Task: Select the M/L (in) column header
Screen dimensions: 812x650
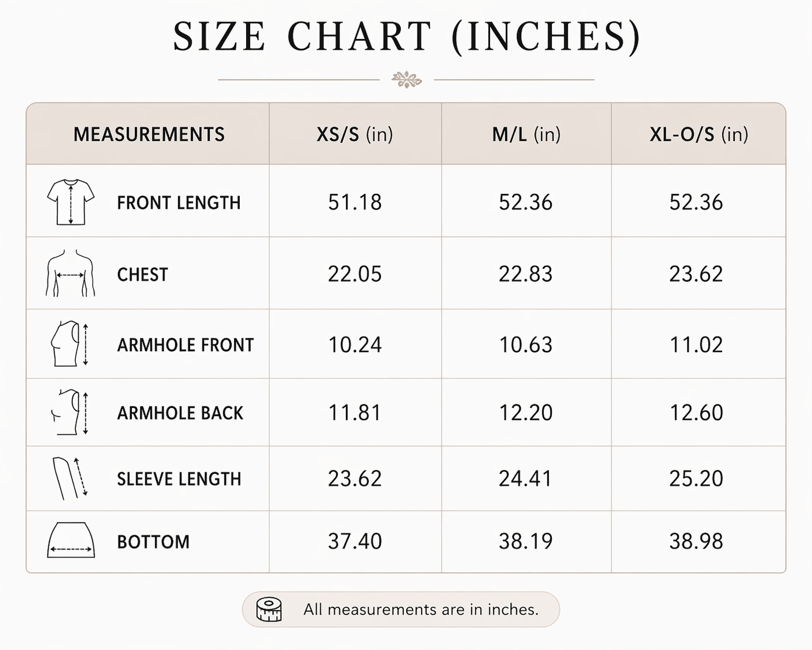Action: click(526, 134)
